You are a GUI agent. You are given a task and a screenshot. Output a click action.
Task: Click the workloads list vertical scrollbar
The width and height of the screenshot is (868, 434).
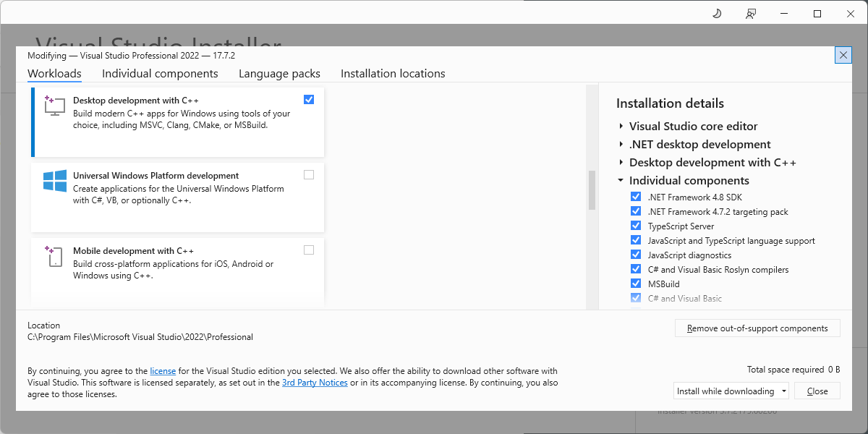[592, 190]
